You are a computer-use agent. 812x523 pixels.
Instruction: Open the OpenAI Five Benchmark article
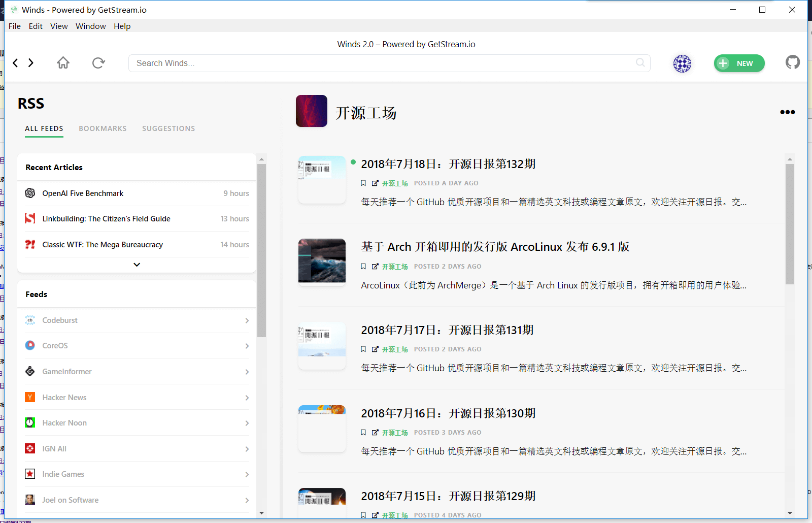[83, 193]
